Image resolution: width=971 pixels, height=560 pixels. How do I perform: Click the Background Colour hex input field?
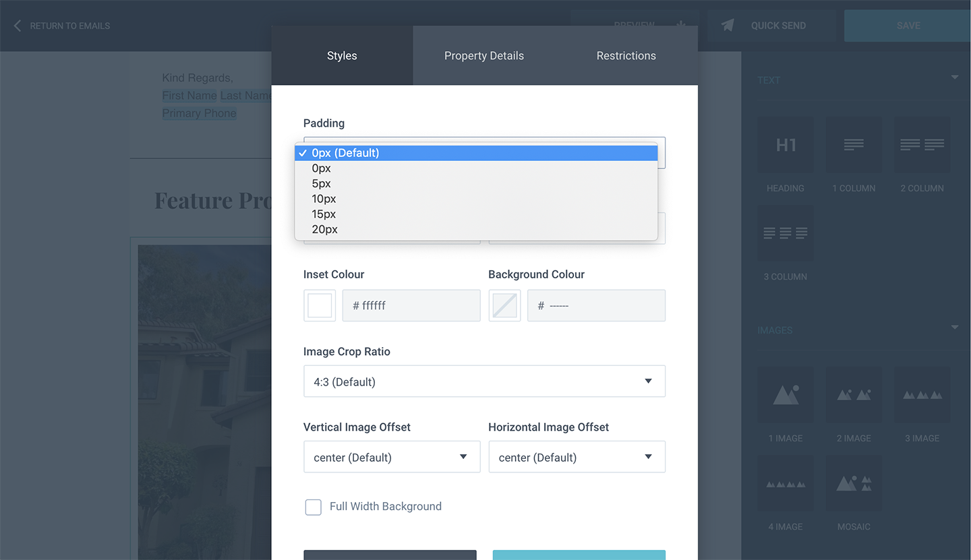596,305
